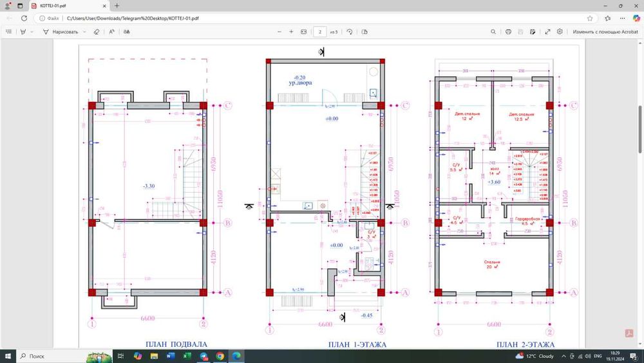Open the browser Settings and more menu
The height and width of the screenshot is (363, 644).
click(x=621, y=18)
